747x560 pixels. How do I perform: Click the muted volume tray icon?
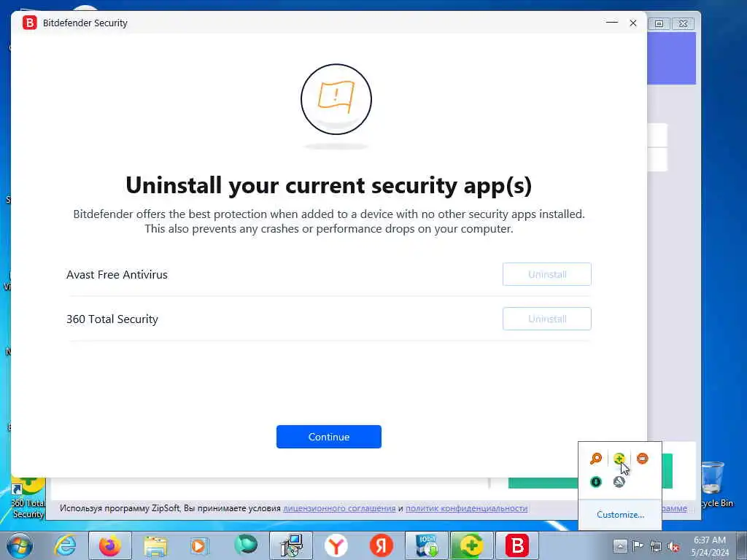(673, 546)
